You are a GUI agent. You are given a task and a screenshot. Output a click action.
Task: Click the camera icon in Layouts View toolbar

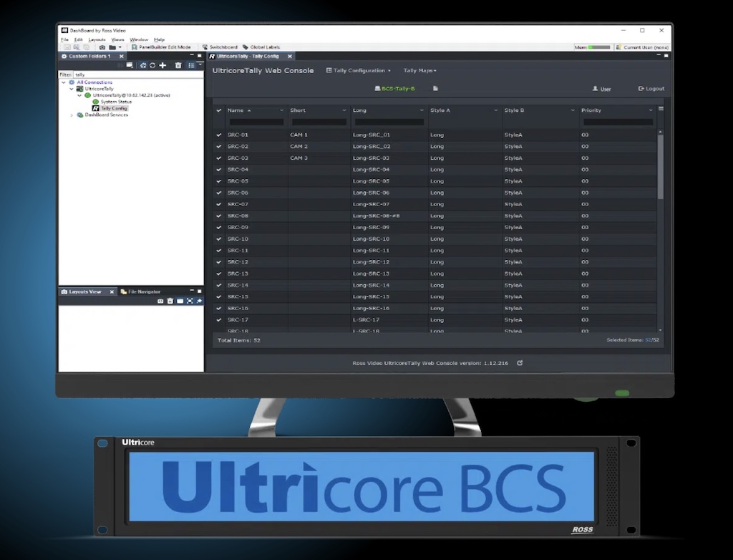160,301
